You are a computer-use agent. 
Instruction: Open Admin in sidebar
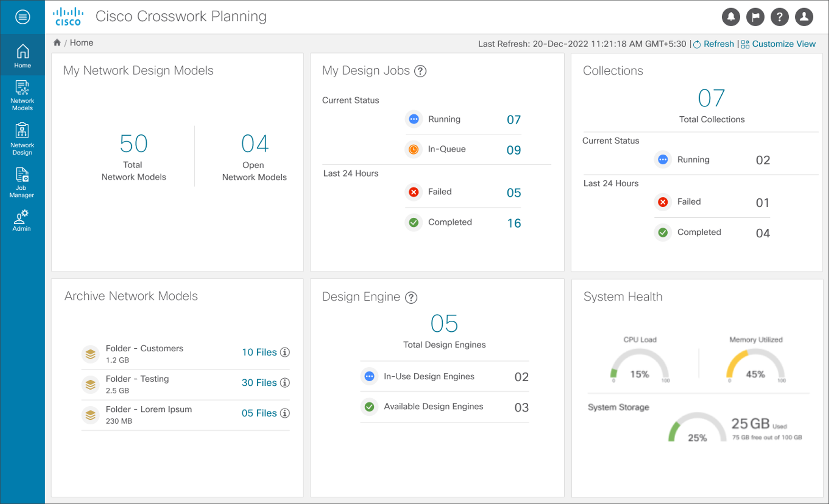click(x=22, y=221)
